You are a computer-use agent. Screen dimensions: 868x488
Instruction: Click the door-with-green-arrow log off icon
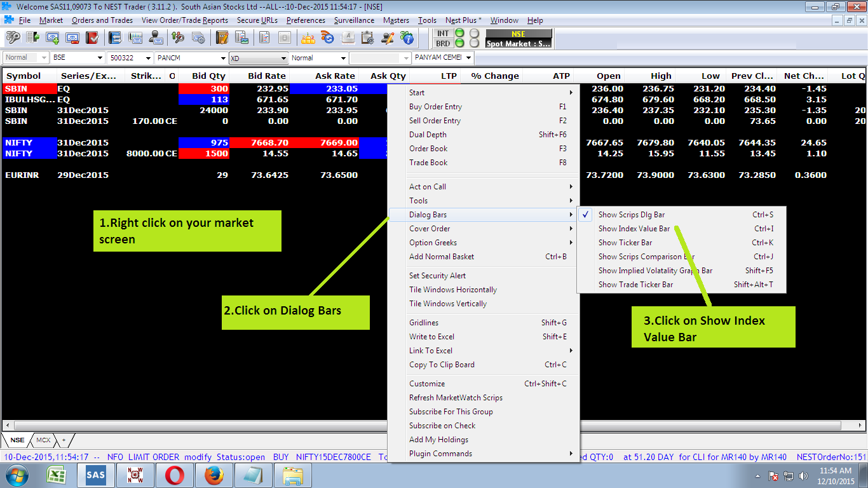pyautogui.click(x=32, y=37)
